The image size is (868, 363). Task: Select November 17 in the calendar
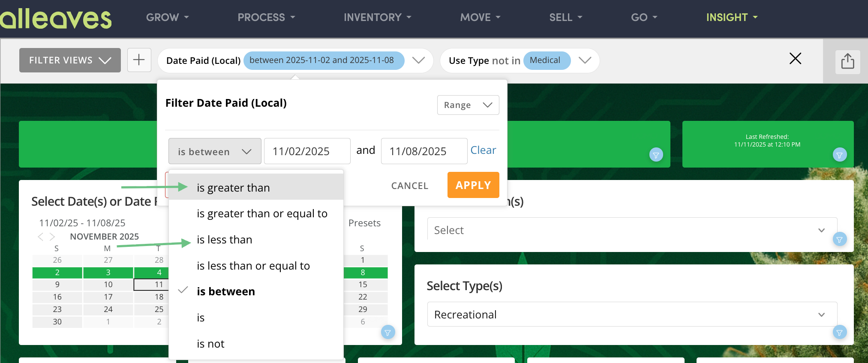pyautogui.click(x=108, y=297)
